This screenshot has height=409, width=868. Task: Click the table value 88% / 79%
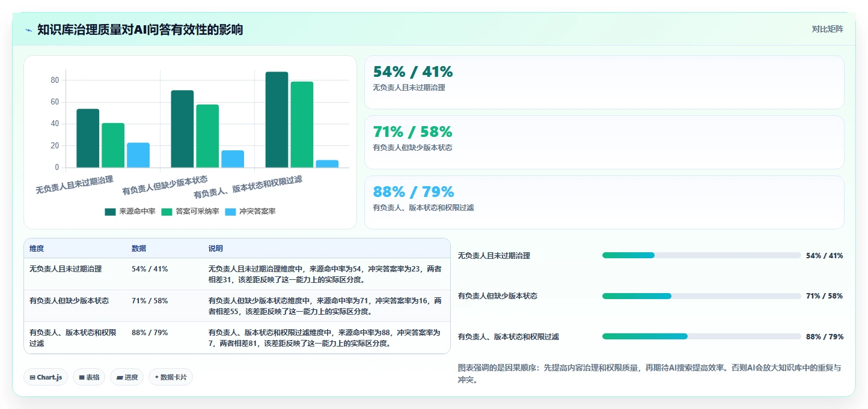click(150, 332)
